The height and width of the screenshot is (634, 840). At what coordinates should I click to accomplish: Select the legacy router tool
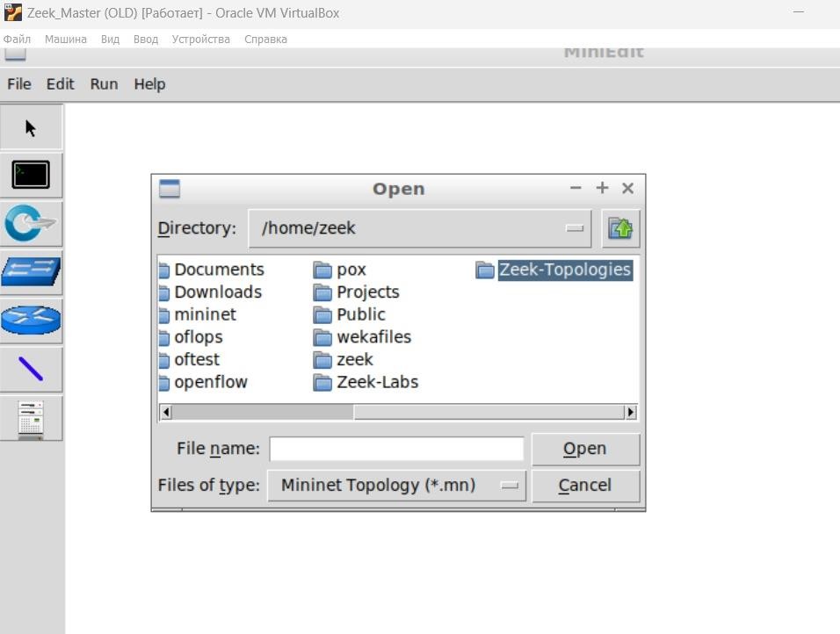(31, 321)
